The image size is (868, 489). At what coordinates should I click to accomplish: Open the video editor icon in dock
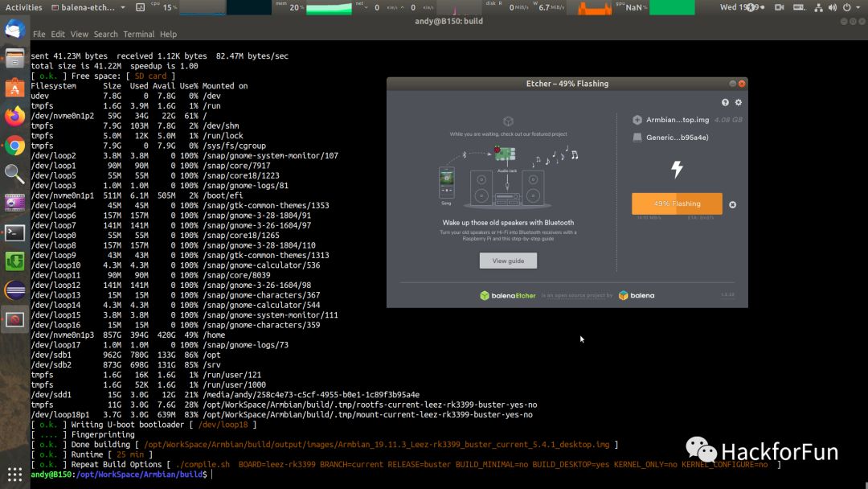(15, 203)
